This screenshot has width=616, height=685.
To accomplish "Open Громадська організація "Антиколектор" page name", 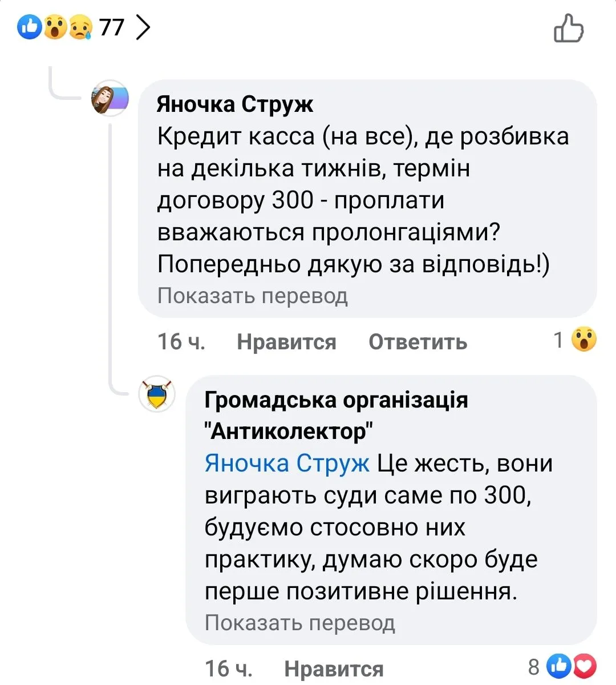I will (335, 415).
